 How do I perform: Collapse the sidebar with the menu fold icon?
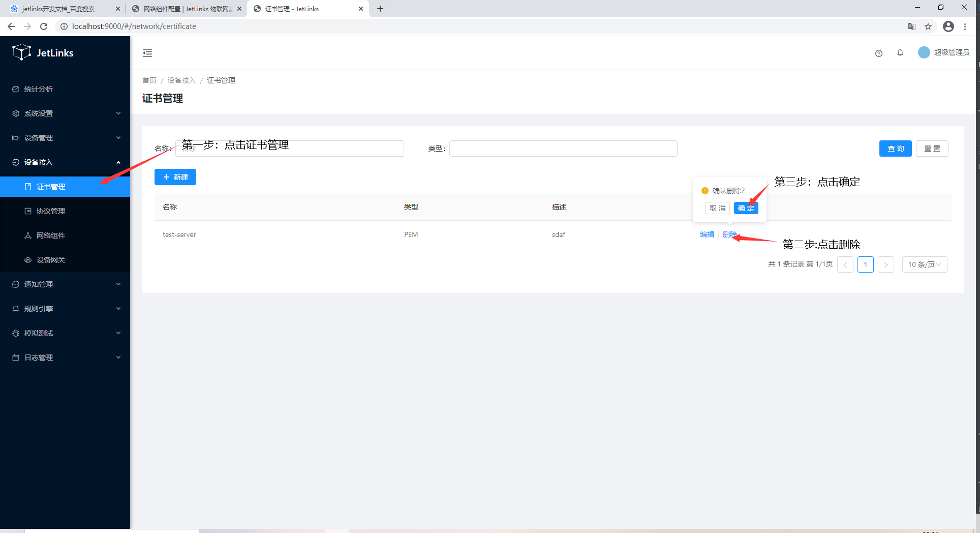(x=147, y=53)
